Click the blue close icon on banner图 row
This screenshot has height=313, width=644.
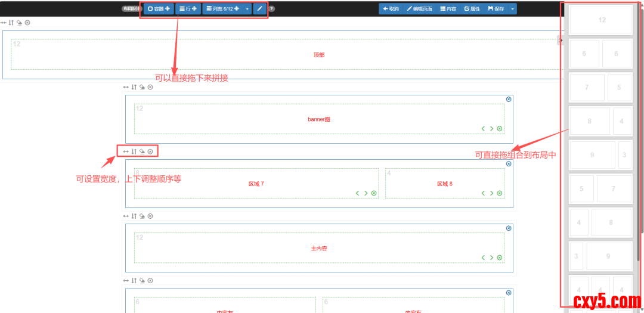click(x=509, y=100)
